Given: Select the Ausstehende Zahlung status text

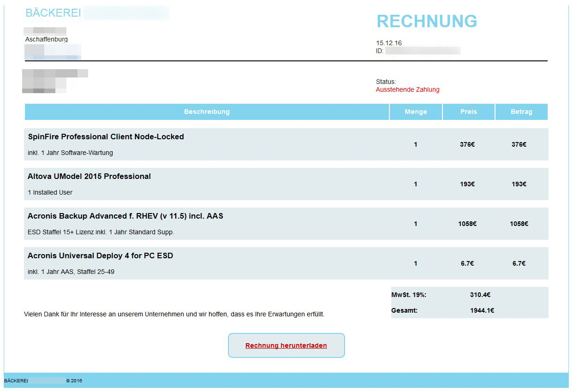Looking at the screenshot, I should 407,89.
